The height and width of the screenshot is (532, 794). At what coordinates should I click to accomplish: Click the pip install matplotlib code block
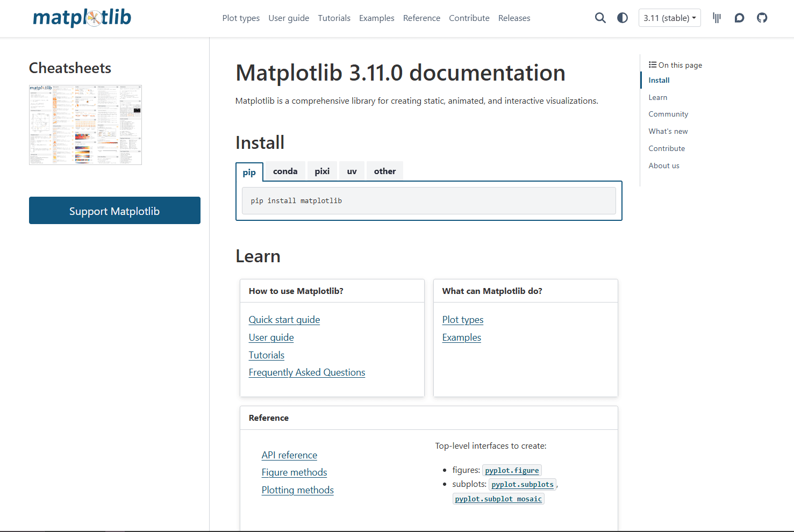coord(429,200)
